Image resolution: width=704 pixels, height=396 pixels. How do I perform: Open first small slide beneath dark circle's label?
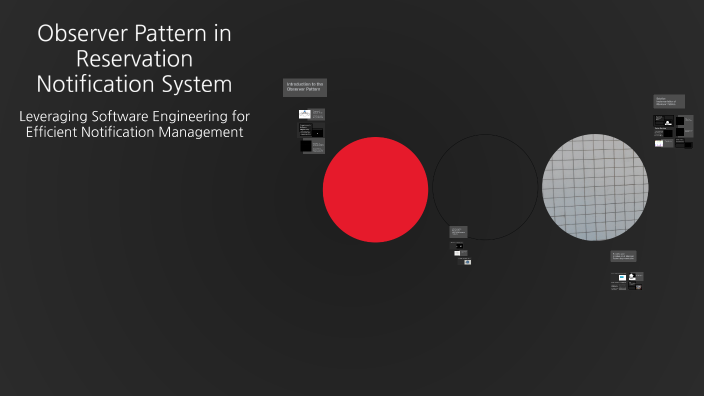tap(457, 245)
